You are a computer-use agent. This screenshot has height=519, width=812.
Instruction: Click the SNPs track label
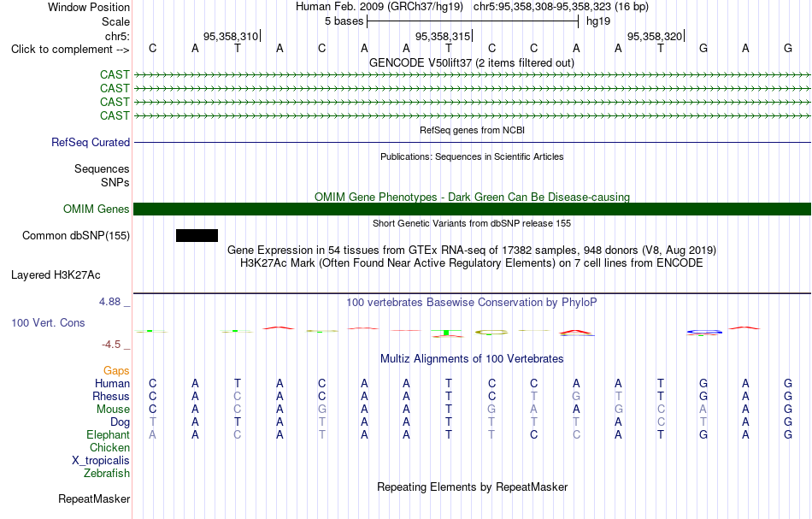[x=115, y=182]
